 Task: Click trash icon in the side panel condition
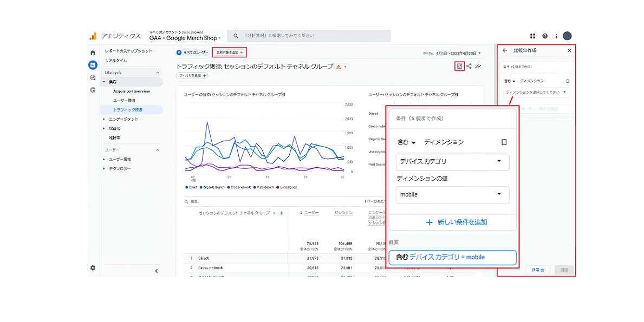(x=568, y=81)
